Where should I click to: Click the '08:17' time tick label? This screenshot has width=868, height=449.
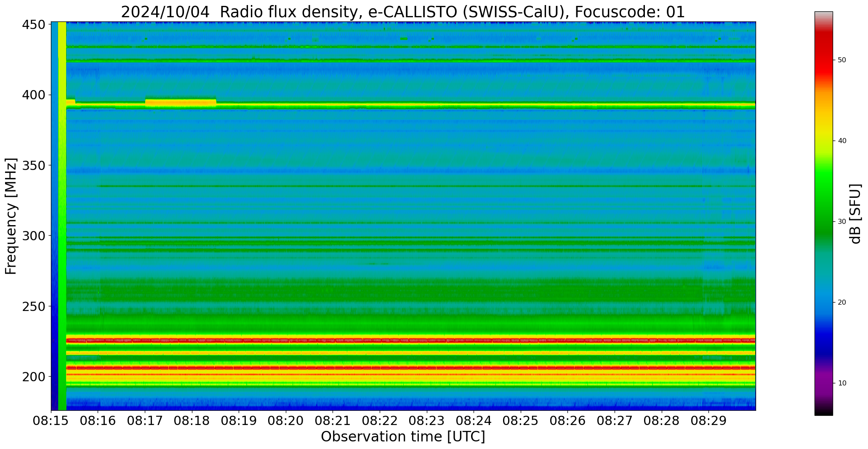[145, 421]
